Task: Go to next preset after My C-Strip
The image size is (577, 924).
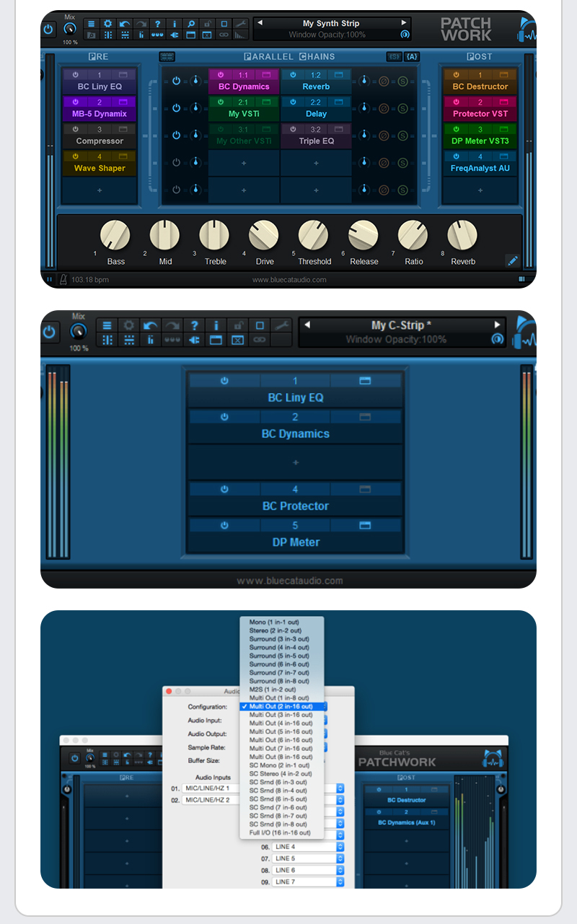Action: point(497,325)
